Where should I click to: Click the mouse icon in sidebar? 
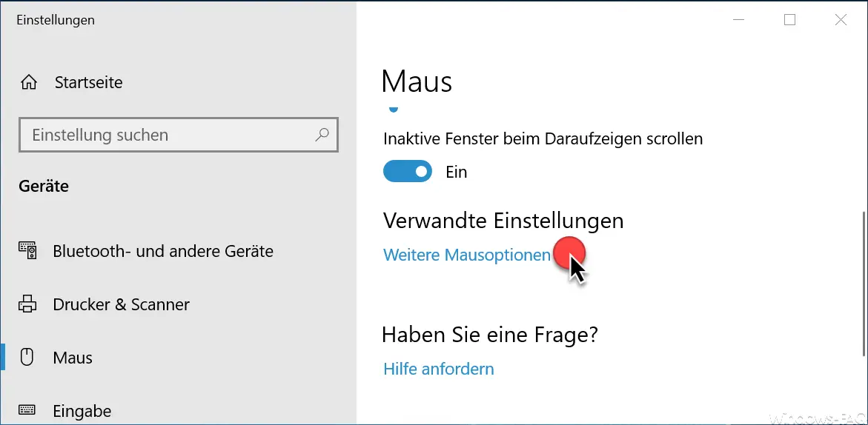point(27,358)
